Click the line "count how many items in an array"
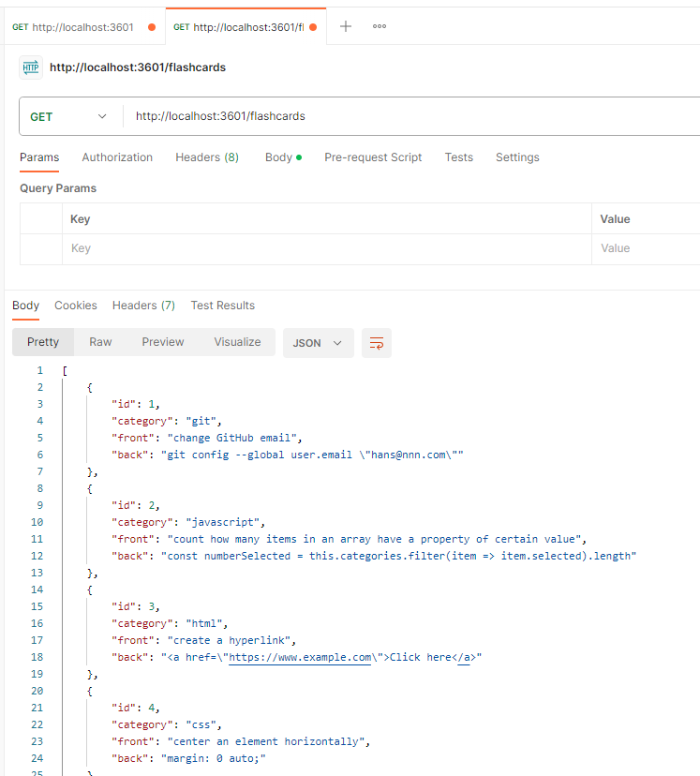The width and height of the screenshot is (700, 776). click(x=349, y=540)
